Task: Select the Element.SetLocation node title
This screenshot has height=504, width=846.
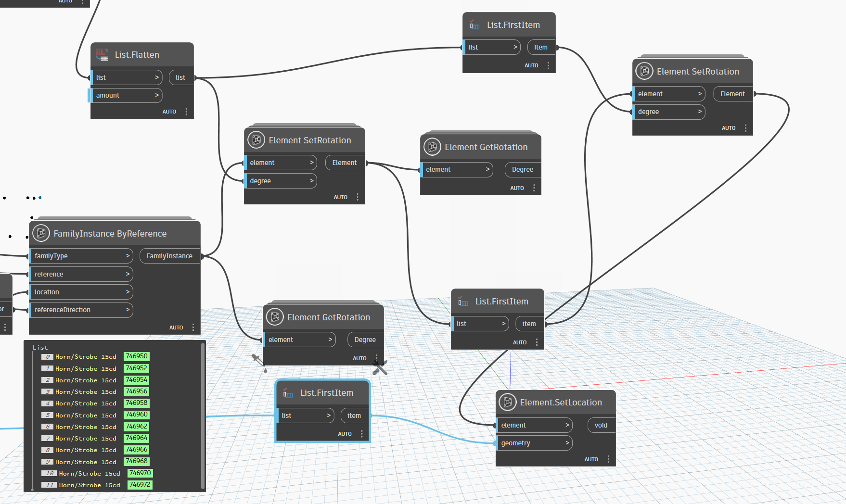Action: (x=561, y=403)
